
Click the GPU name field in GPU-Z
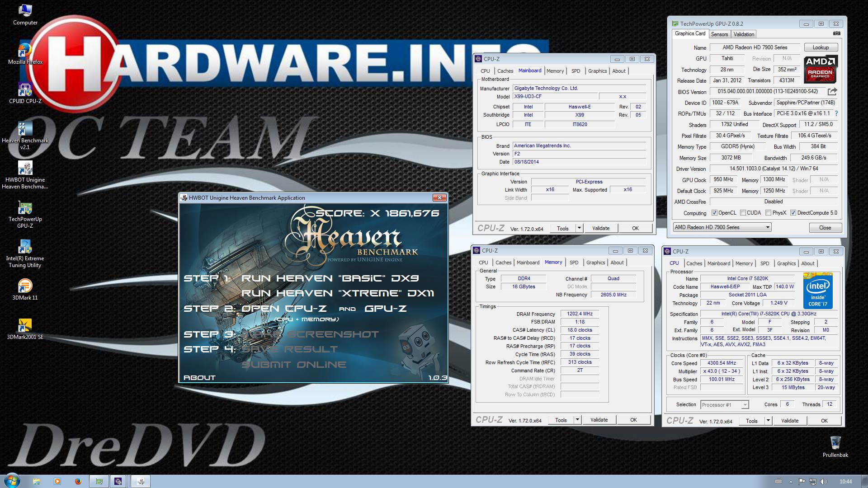[x=727, y=58]
